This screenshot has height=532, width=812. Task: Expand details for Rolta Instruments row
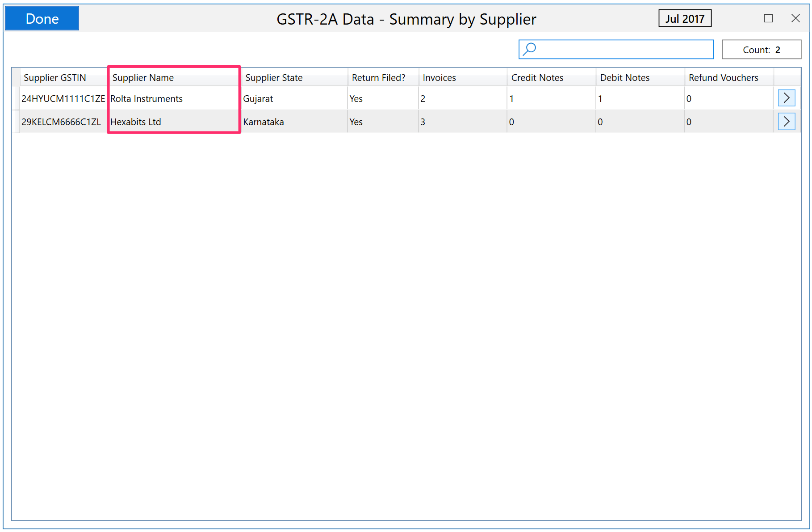click(786, 98)
